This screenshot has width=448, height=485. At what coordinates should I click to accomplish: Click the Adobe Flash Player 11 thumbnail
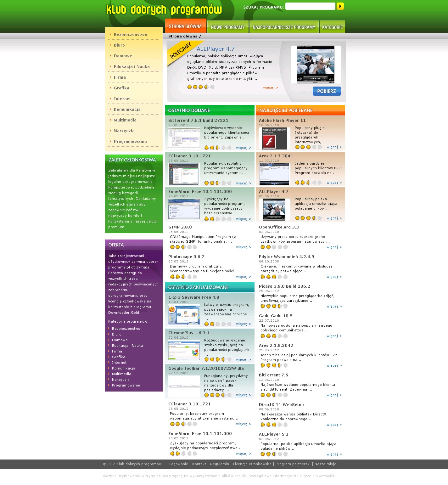pyautogui.click(x=275, y=138)
